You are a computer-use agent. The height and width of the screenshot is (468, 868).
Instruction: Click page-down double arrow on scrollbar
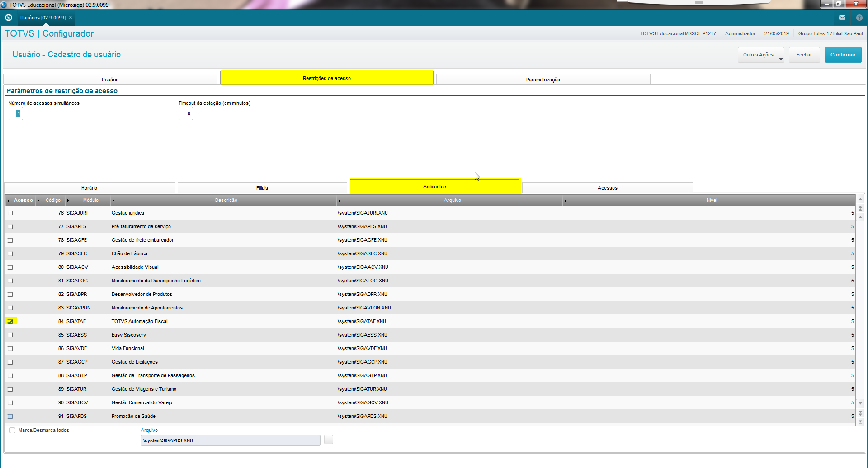point(860,412)
